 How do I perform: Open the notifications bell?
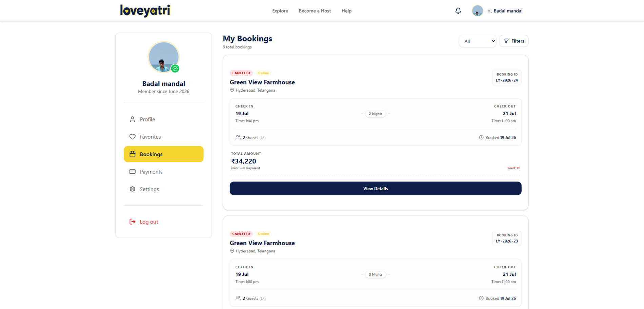pyautogui.click(x=458, y=11)
